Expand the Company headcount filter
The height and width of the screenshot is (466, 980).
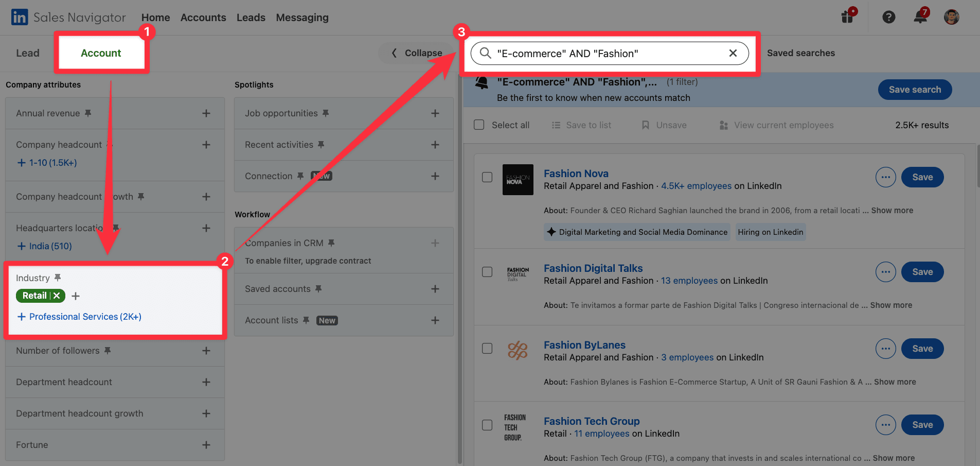point(206,145)
